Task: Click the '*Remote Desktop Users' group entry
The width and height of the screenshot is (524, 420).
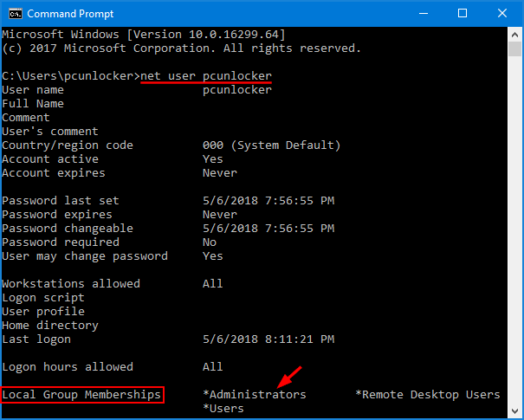Action: (x=428, y=395)
